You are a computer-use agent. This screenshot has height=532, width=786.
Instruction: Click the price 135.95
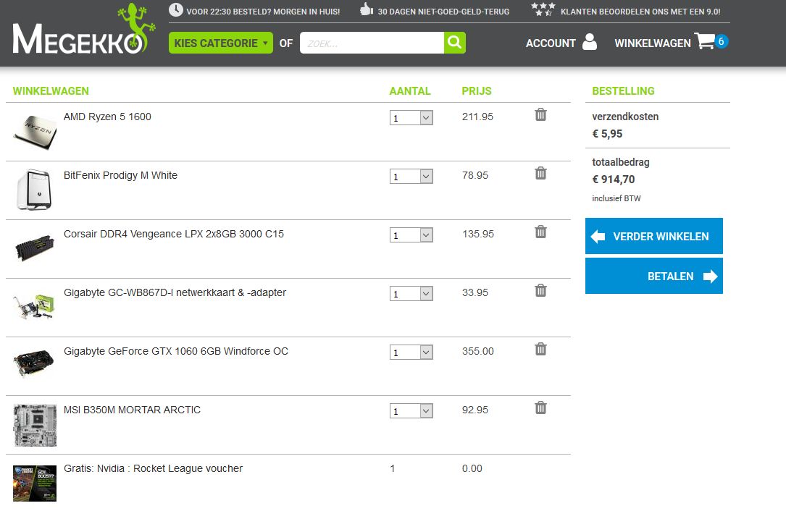point(477,234)
